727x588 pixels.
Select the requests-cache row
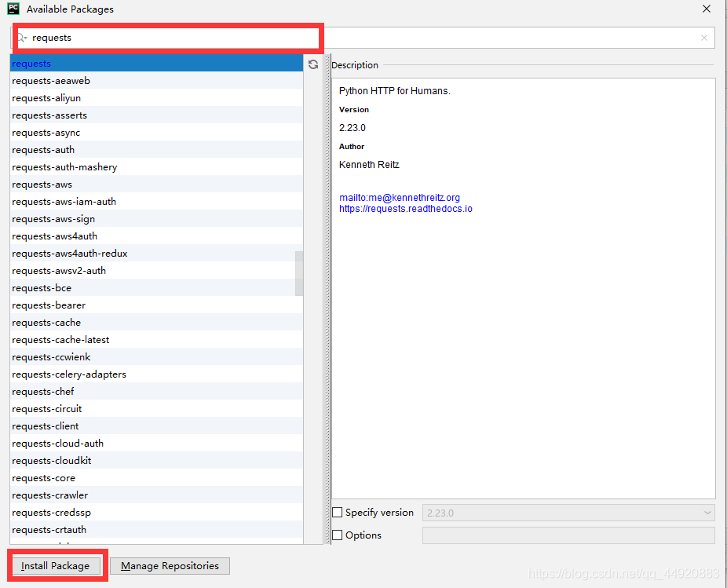[156, 323]
